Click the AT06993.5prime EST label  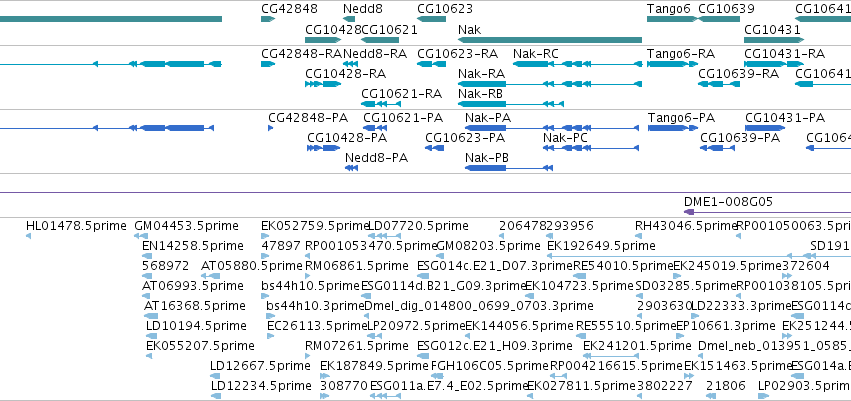point(193,286)
